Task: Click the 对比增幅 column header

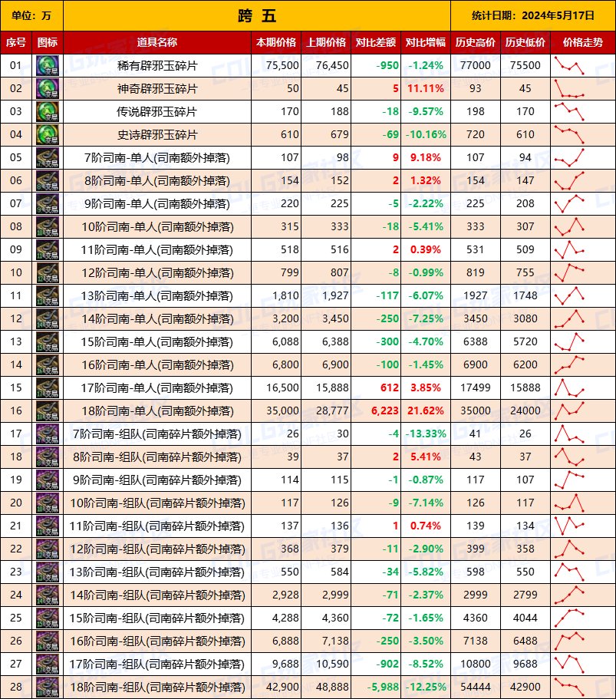Action: (426, 42)
